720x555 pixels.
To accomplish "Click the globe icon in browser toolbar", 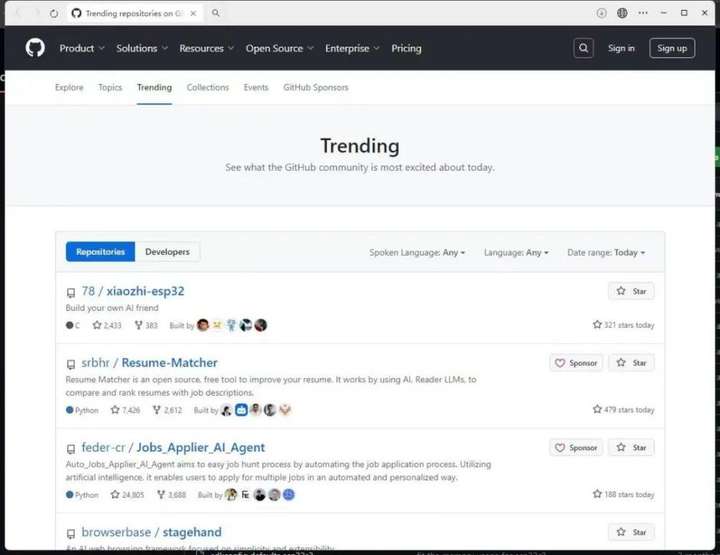I will (x=622, y=13).
